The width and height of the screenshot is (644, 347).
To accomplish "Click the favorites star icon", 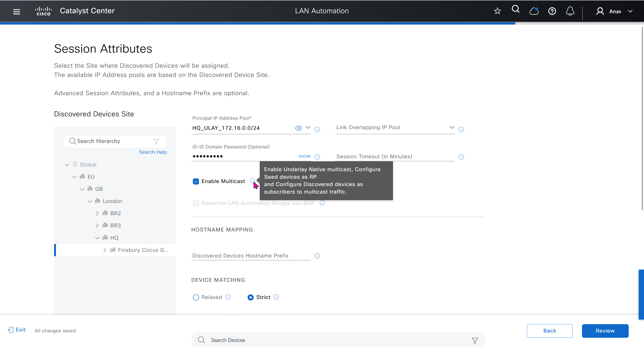I will tap(497, 11).
